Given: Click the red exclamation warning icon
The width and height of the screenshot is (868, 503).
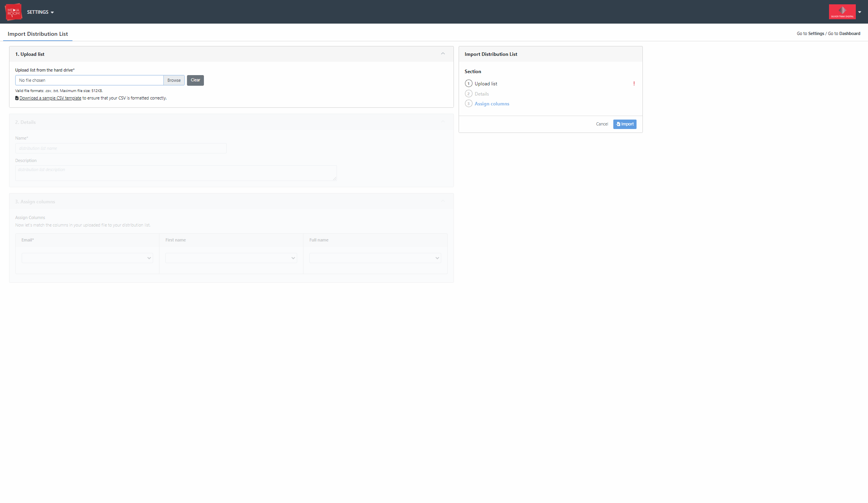Looking at the screenshot, I should (x=634, y=83).
